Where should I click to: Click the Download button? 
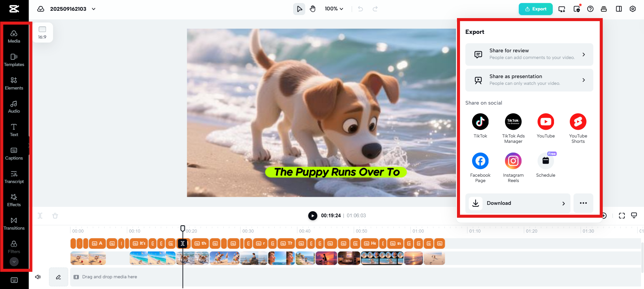[518, 203]
